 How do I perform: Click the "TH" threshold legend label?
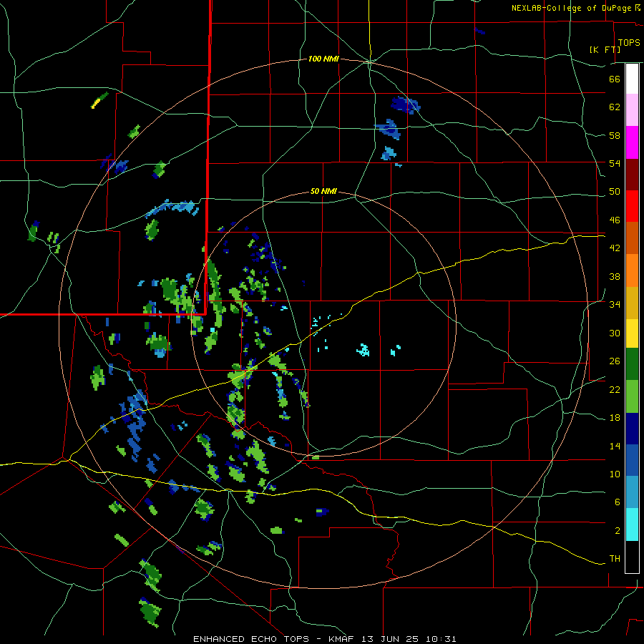click(x=615, y=559)
